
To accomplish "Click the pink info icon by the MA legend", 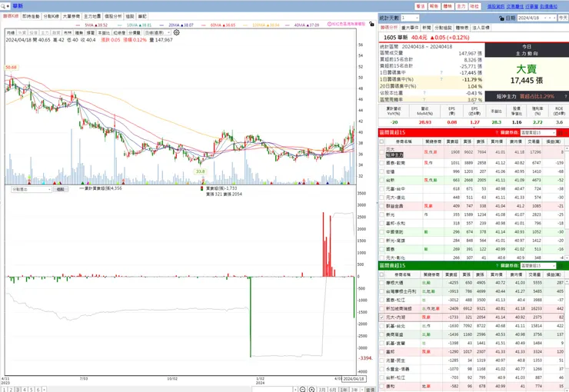I will pos(330,24).
